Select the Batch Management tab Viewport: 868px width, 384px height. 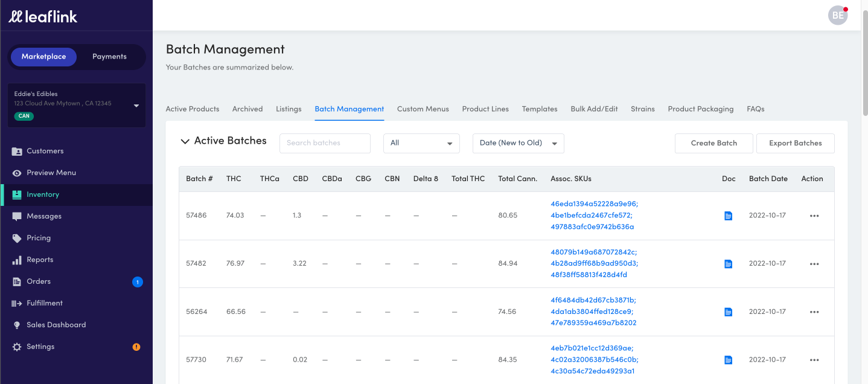[349, 109]
